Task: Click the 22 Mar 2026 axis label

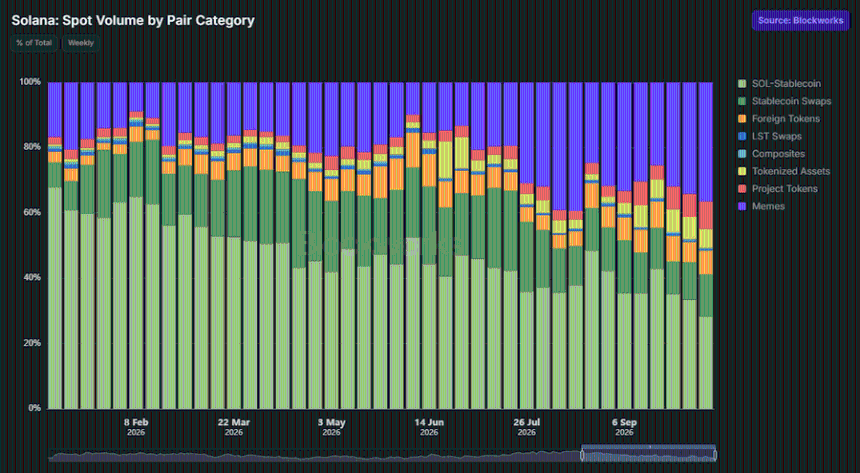Action: [x=234, y=427]
